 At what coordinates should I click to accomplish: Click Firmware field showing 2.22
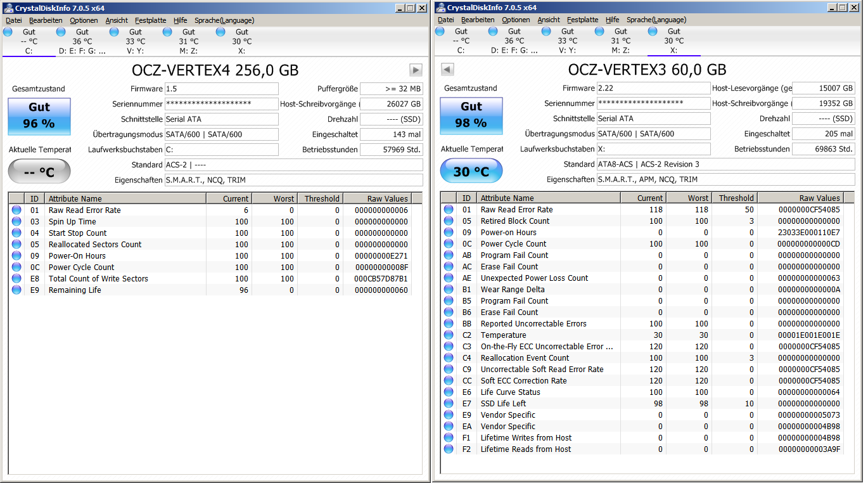[x=654, y=88]
